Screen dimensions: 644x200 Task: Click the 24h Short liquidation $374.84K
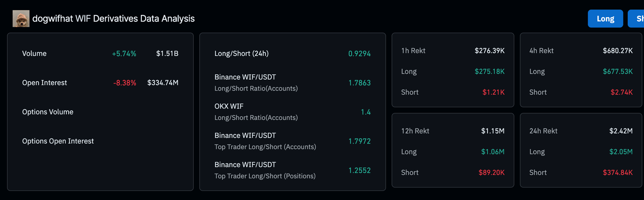618,172
